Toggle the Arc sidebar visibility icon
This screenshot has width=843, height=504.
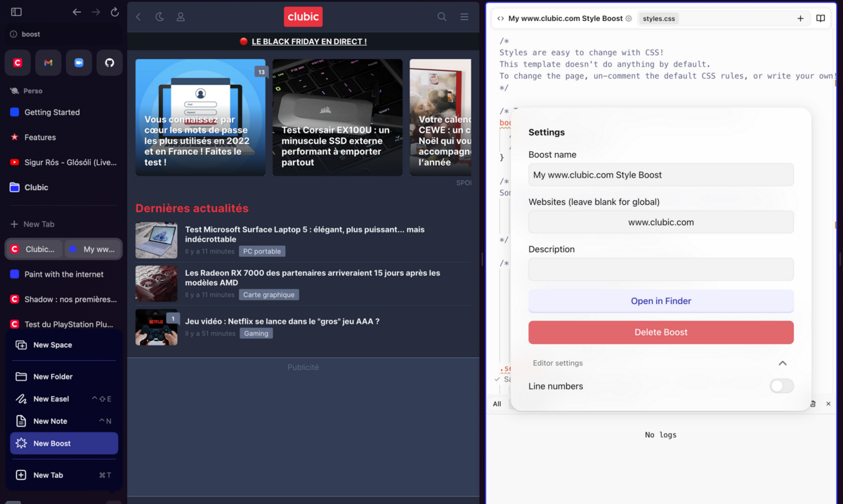(17, 12)
